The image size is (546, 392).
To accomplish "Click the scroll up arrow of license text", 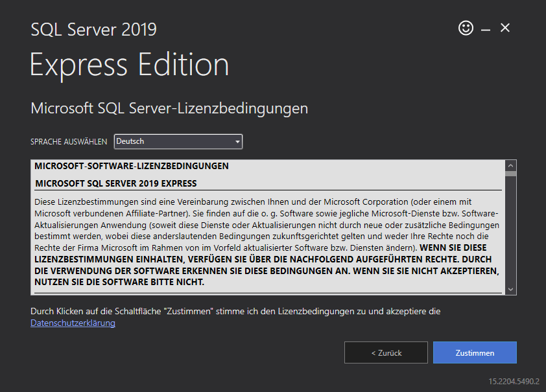I will click(x=510, y=166).
